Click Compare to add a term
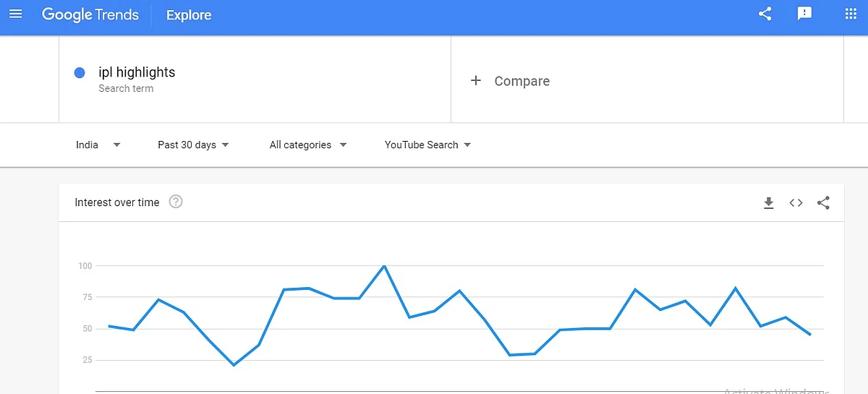This screenshot has height=394, width=868. [x=522, y=81]
